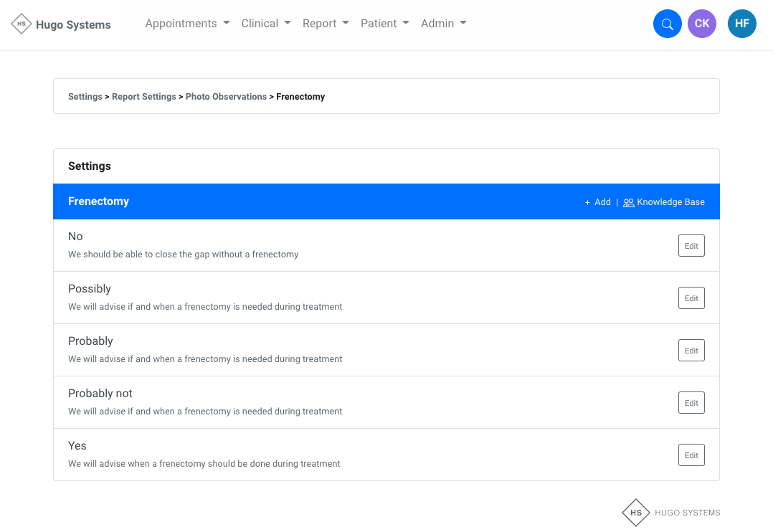Viewport: 773px width, 532px height.
Task: Edit the 'Probably' option
Action: click(691, 351)
